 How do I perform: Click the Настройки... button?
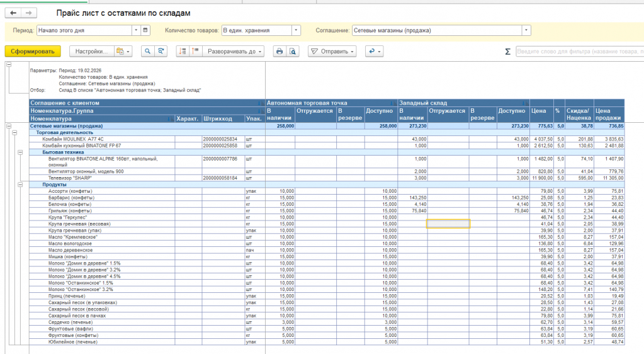[91, 52]
